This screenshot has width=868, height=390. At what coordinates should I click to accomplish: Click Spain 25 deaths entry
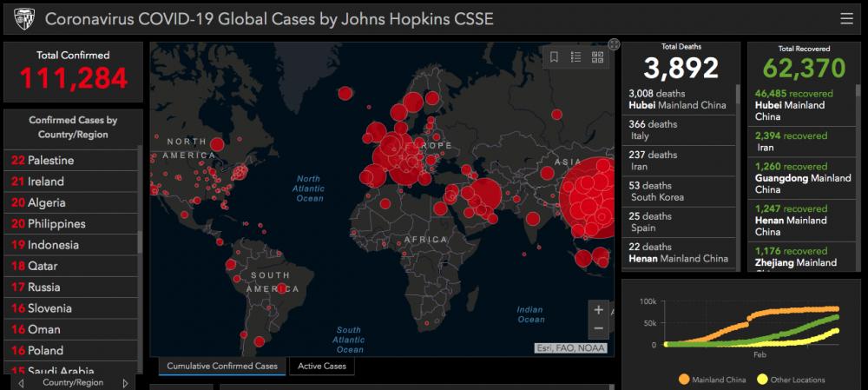[680, 222]
